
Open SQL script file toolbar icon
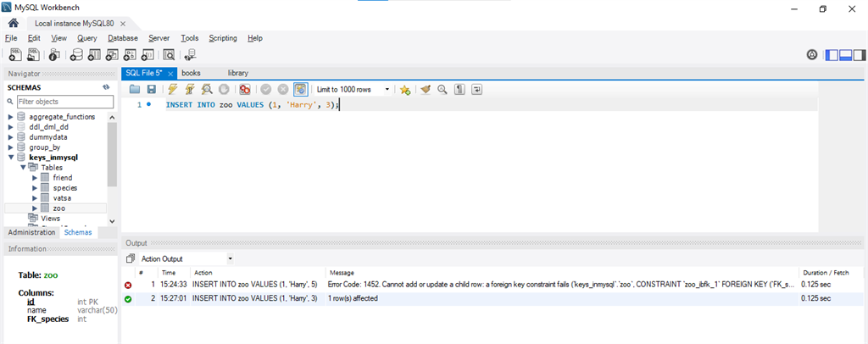(x=34, y=54)
